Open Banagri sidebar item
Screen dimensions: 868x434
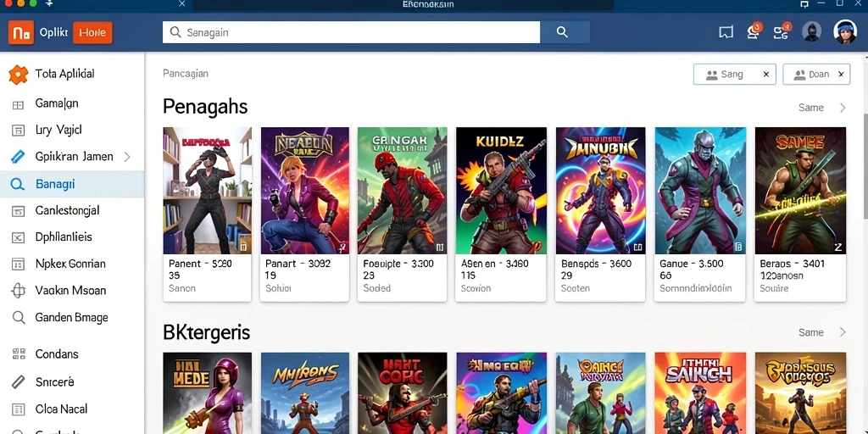tap(72, 184)
